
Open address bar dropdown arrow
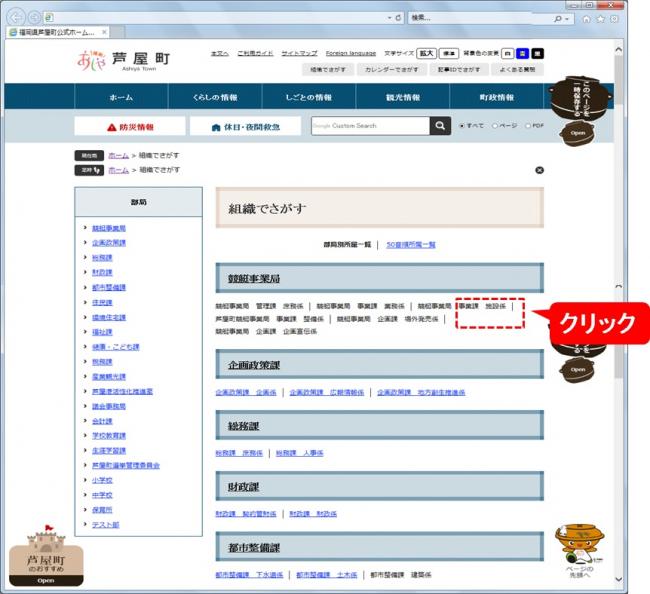point(389,18)
